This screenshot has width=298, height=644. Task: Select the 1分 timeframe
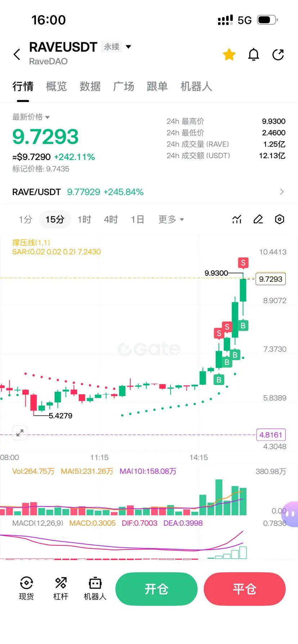coord(26,219)
